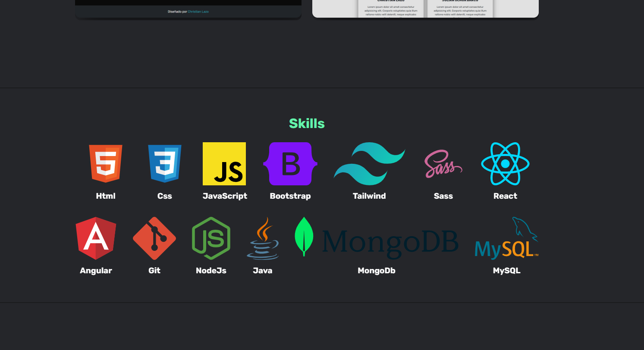Viewport: 644px width, 350px height.
Task: Select the yellow JavaScript JS logo
Action: 224,164
